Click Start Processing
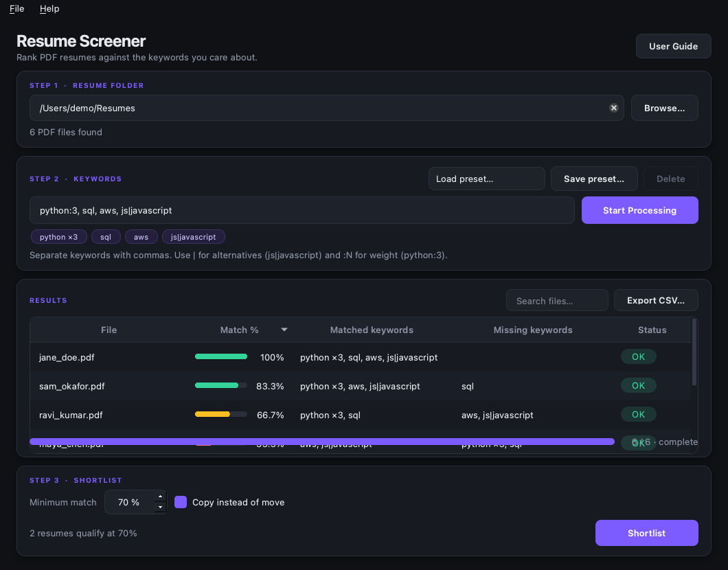Viewport: 728px width, 570px height. click(x=640, y=210)
